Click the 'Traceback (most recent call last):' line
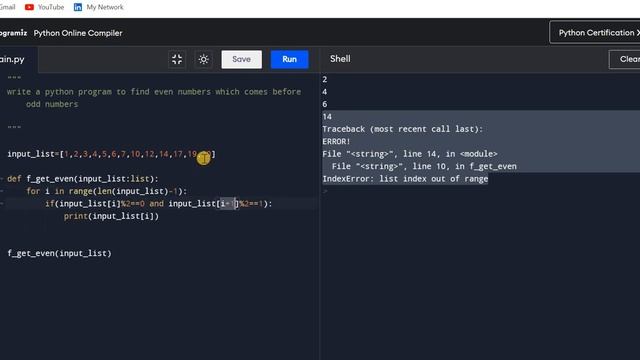Screen dimensions: 640x360 coord(402,129)
